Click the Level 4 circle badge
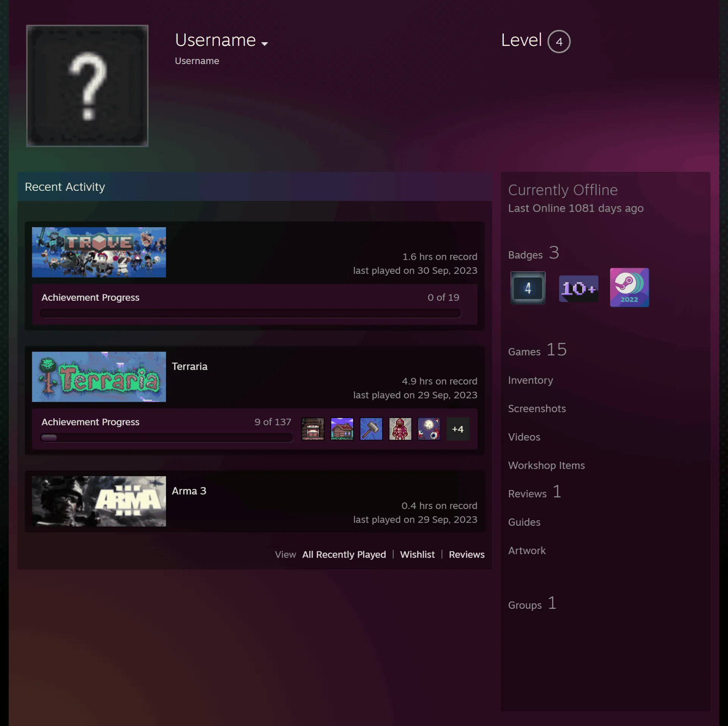The height and width of the screenshot is (726, 728). pos(559,41)
